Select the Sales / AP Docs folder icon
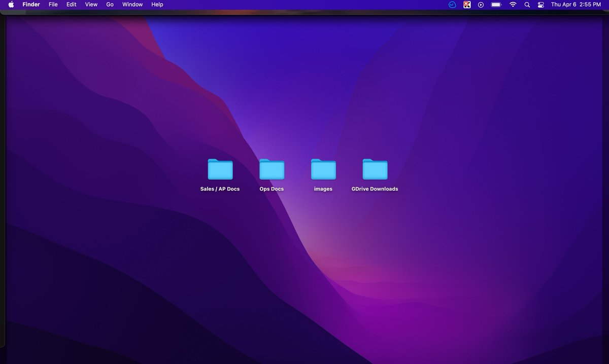Image resolution: width=609 pixels, height=364 pixels. (x=220, y=169)
